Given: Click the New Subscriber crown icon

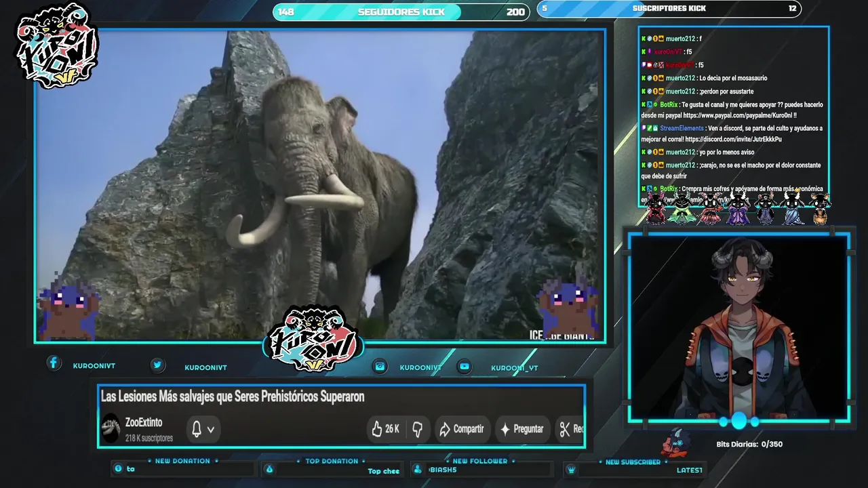Looking at the screenshot, I should pyautogui.click(x=571, y=470).
